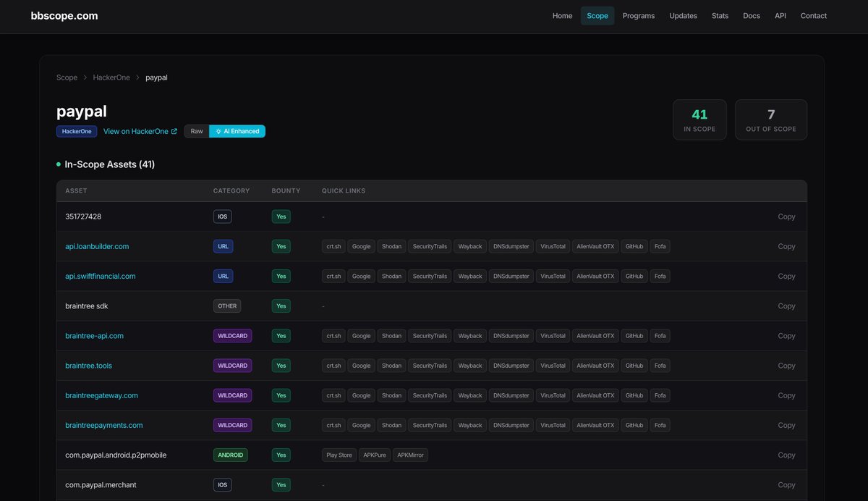The width and height of the screenshot is (868, 501).
Task: Click the HackerOne platform badge
Action: pyautogui.click(x=76, y=131)
